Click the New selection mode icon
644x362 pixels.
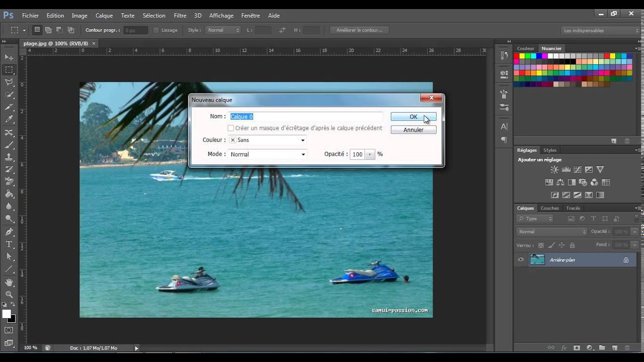click(x=37, y=30)
